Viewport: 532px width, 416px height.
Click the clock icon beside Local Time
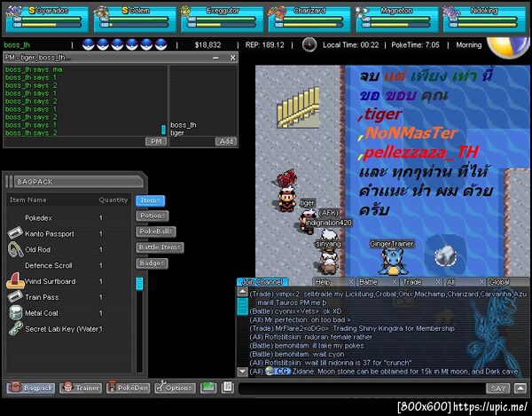(x=309, y=44)
